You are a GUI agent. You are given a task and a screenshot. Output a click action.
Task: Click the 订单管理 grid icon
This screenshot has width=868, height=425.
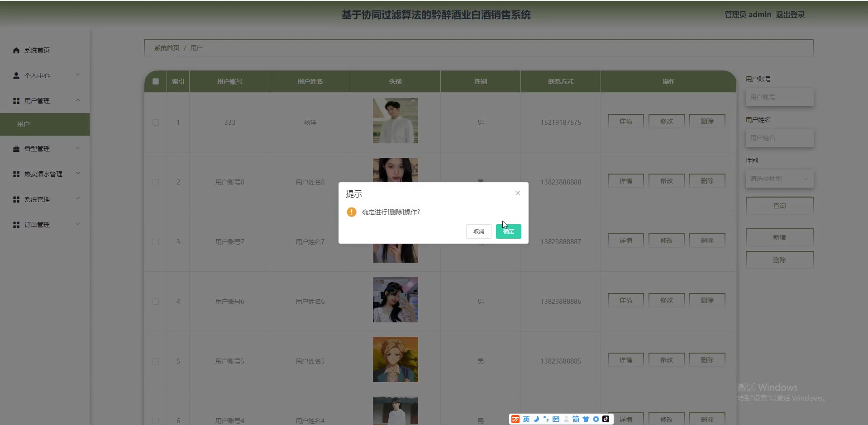[16, 225]
